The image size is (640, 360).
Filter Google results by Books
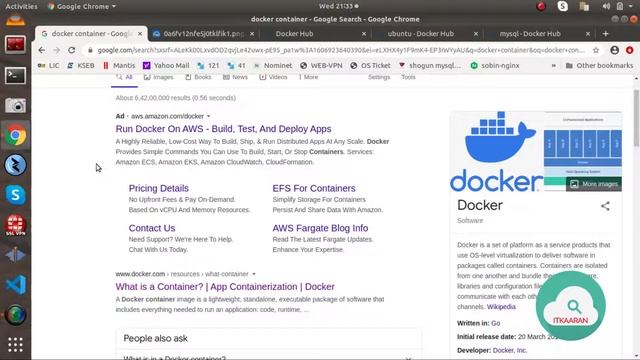[198, 77]
